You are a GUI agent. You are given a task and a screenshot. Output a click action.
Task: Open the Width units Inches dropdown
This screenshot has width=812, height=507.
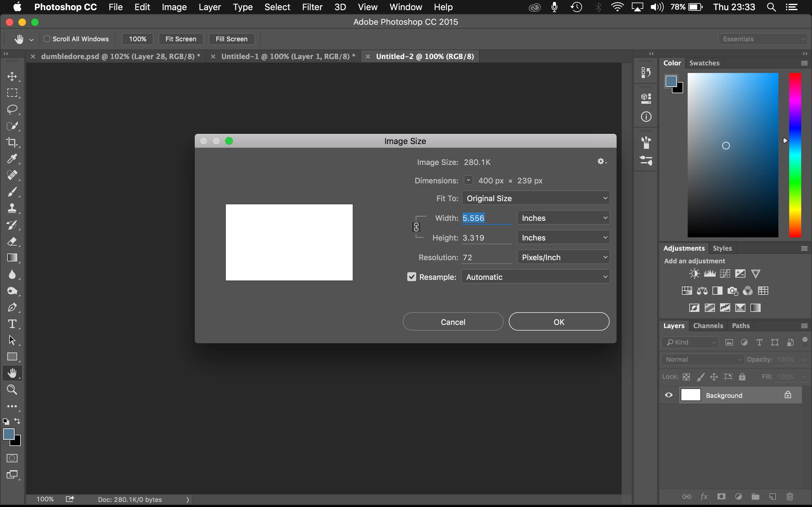(563, 218)
